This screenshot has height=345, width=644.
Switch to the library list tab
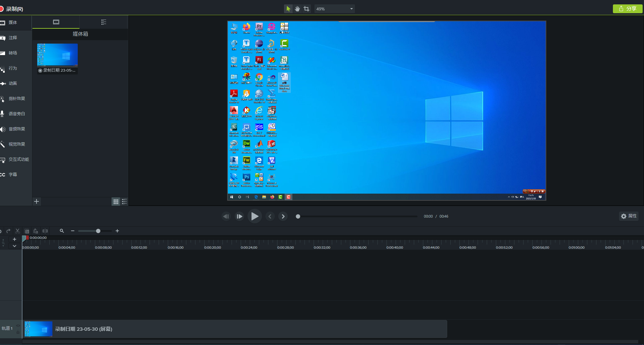click(x=104, y=22)
